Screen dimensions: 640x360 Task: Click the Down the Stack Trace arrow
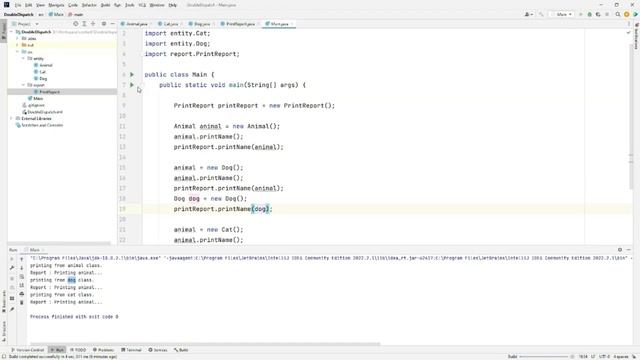coord(22,268)
